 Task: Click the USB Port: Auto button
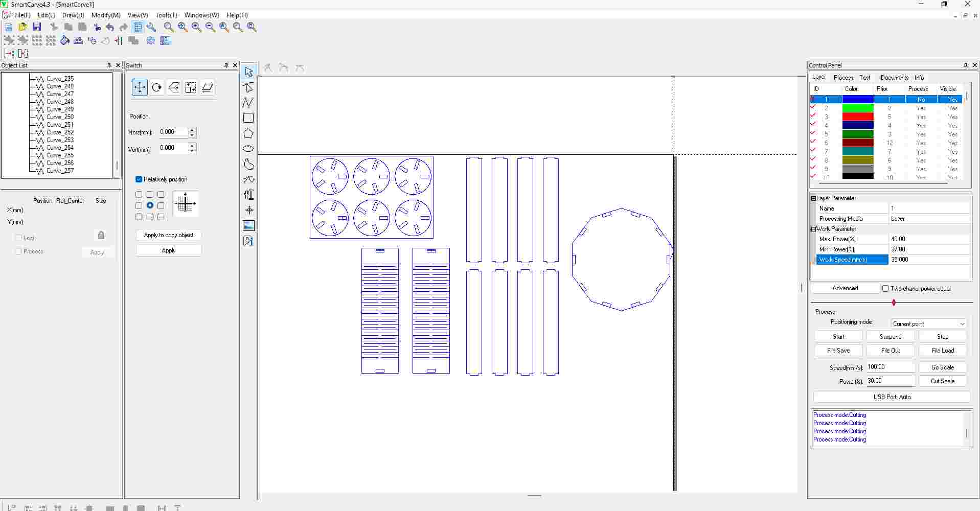892,397
